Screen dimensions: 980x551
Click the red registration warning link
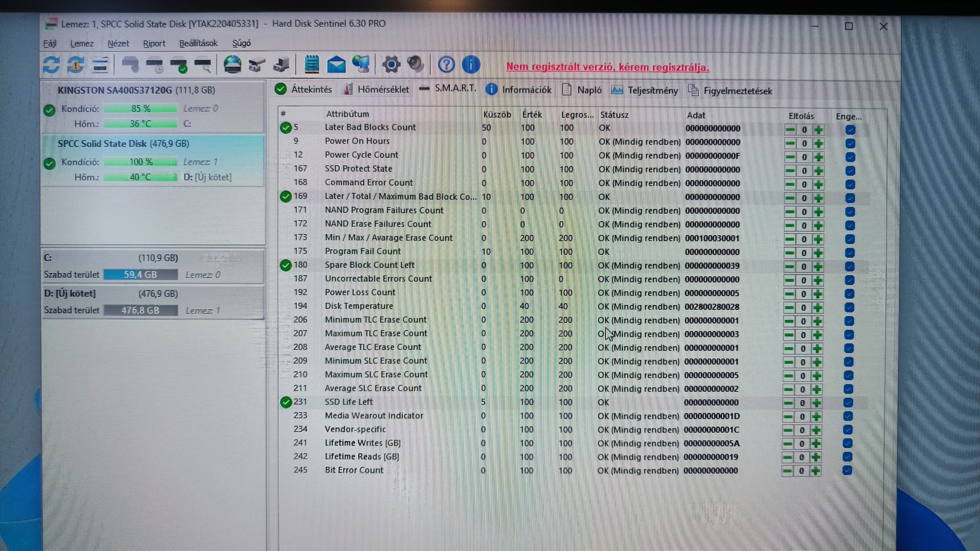607,67
